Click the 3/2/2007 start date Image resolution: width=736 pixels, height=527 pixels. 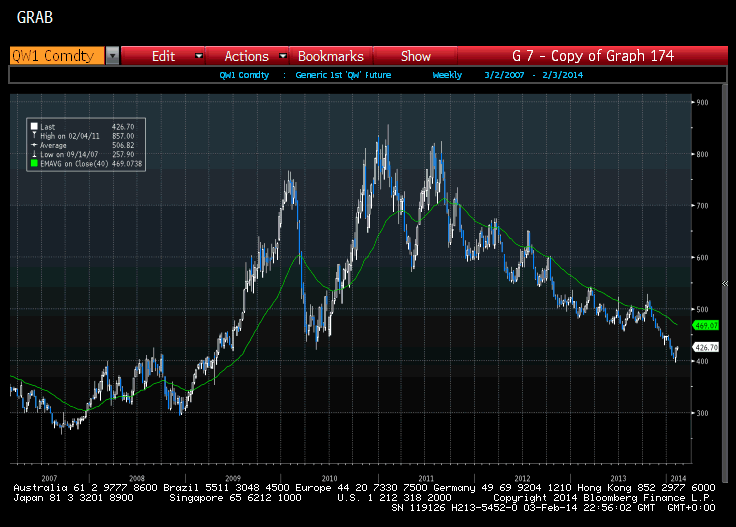[501, 75]
